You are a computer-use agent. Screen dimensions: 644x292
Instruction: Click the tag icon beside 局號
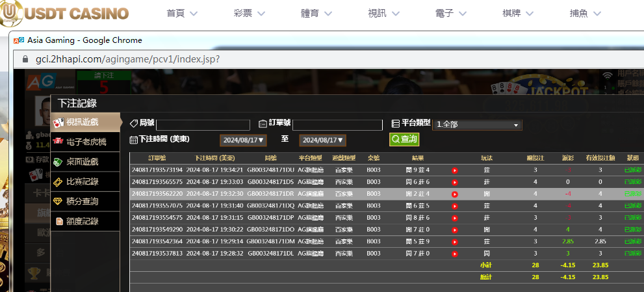coord(134,123)
